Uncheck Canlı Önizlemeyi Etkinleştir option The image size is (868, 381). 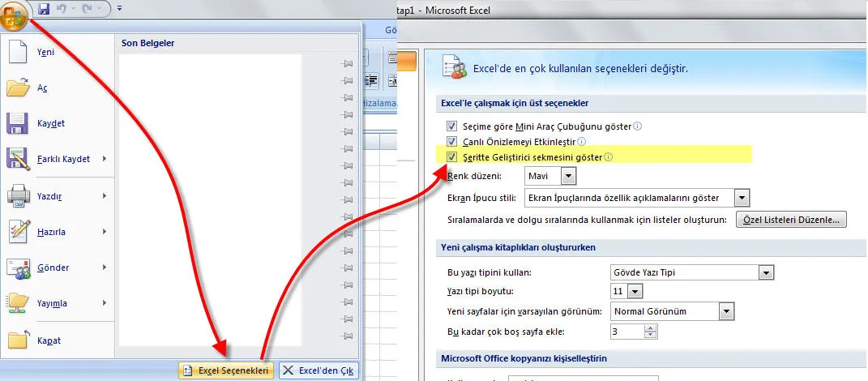[x=451, y=141]
